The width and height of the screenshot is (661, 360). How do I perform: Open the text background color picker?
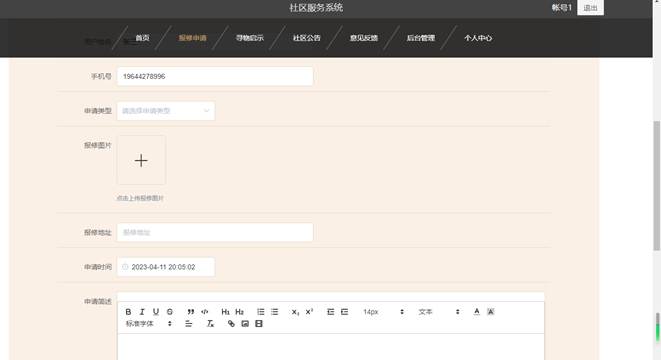(x=490, y=312)
